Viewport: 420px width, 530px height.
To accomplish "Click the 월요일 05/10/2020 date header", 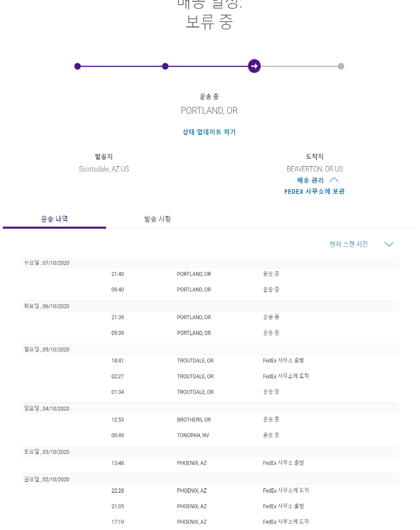I will [x=47, y=349].
